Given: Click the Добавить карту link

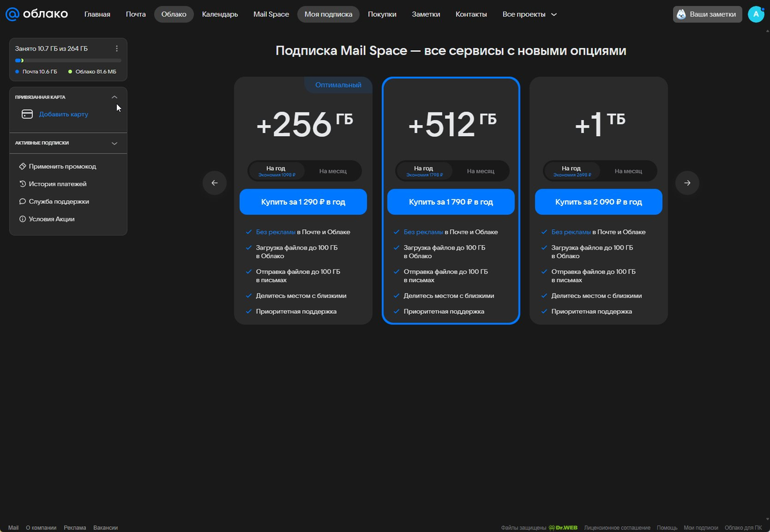Looking at the screenshot, I should click(x=64, y=114).
